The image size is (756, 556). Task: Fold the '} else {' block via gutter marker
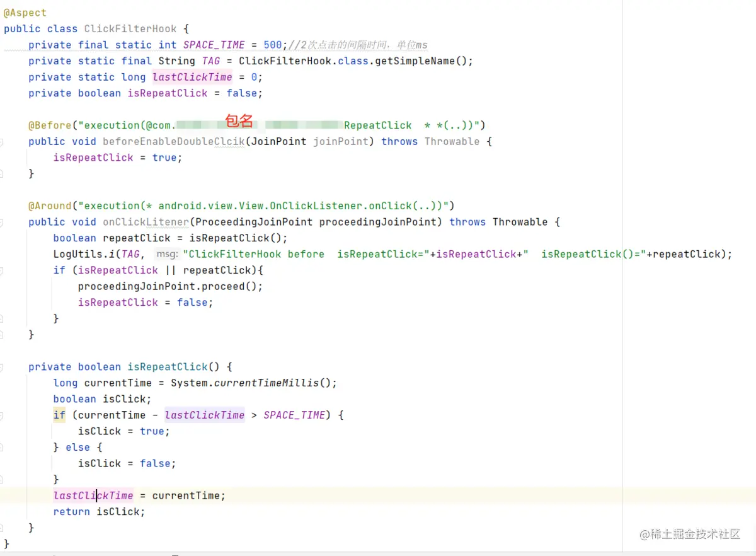coord(2,448)
